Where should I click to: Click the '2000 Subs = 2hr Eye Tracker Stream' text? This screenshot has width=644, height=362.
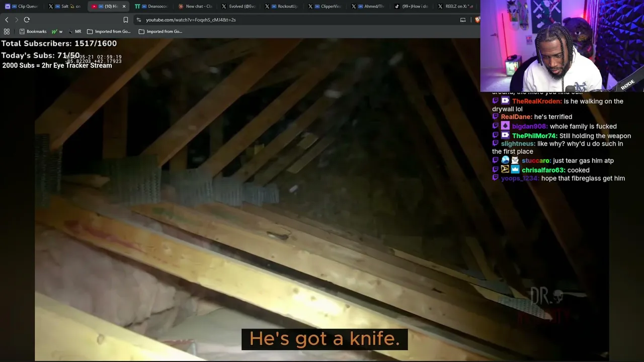[57, 65]
